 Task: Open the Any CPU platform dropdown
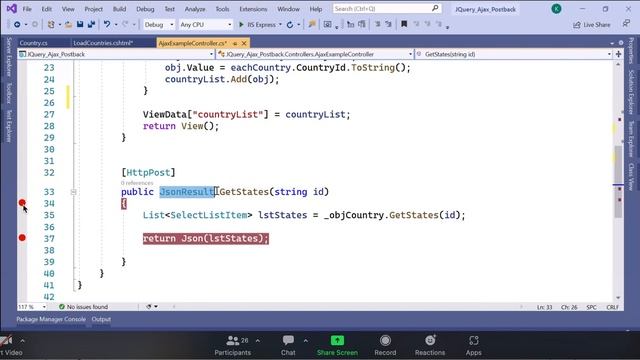point(206,25)
